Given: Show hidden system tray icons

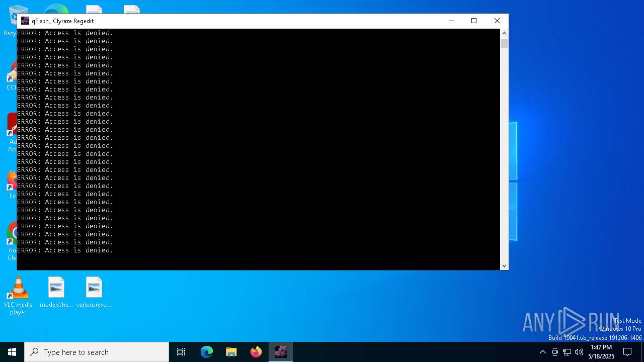Looking at the screenshot, I should [x=542, y=352].
